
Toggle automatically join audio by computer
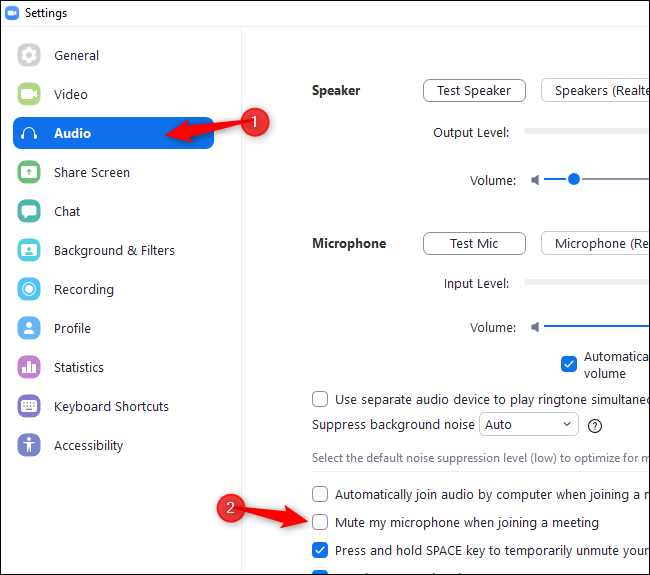(320, 493)
